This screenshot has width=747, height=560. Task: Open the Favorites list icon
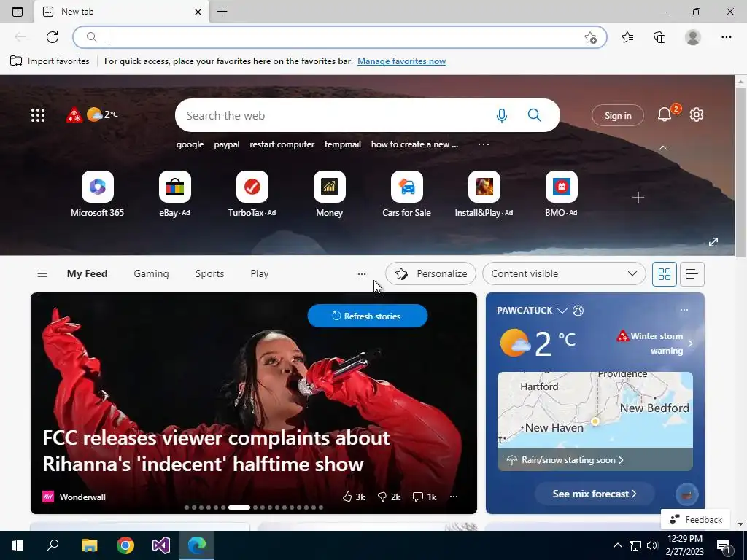point(627,37)
